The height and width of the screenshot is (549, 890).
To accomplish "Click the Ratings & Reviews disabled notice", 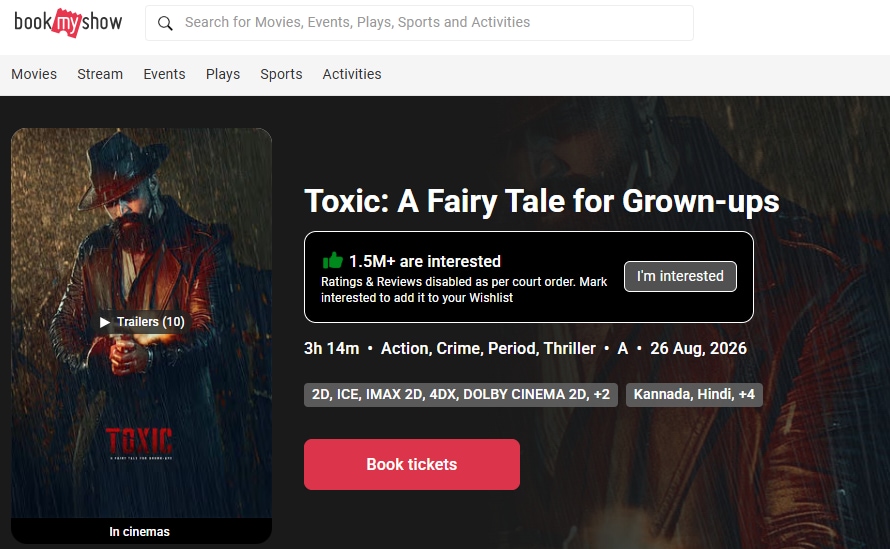I will (x=464, y=290).
